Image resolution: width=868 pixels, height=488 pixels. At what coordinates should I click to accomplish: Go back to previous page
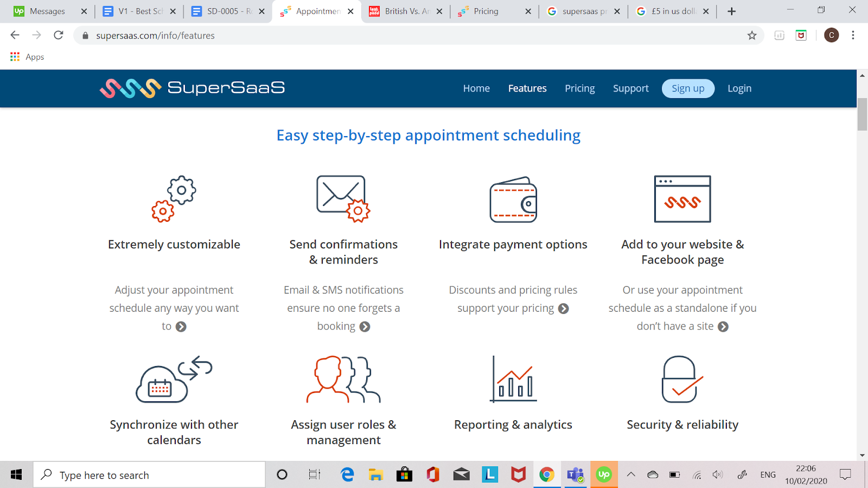[x=15, y=35]
